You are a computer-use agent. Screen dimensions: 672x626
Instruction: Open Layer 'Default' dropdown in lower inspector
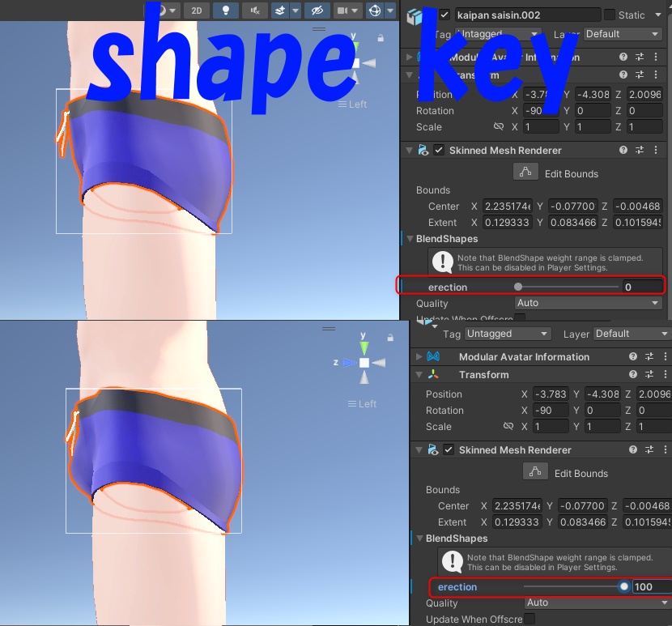tap(632, 334)
